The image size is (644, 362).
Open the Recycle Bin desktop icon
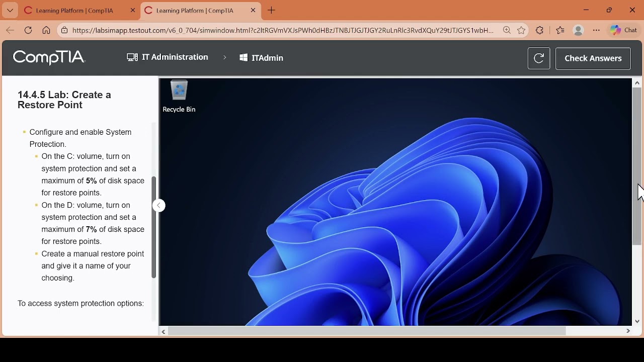[179, 96]
